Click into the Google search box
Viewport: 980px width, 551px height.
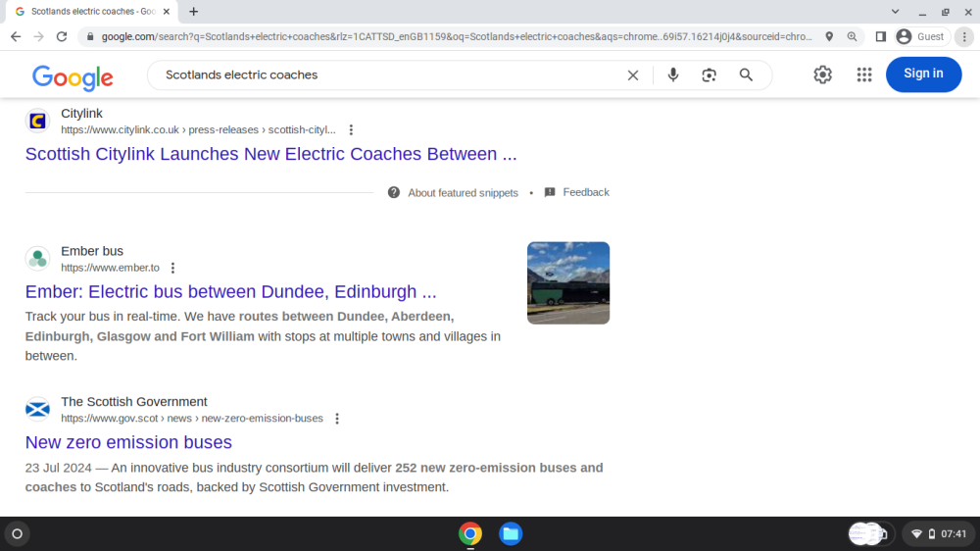click(391, 75)
